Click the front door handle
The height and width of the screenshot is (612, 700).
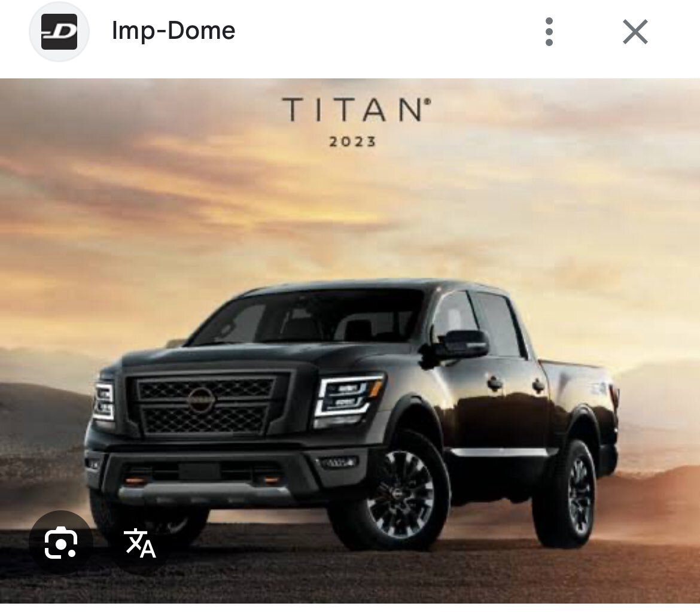pyautogui.click(x=494, y=383)
